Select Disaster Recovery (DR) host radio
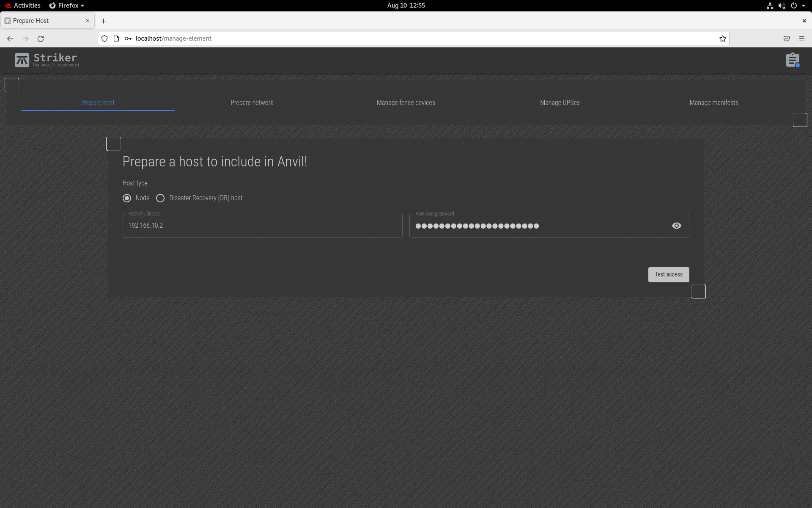This screenshot has width=812, height=508. [160, 198]
